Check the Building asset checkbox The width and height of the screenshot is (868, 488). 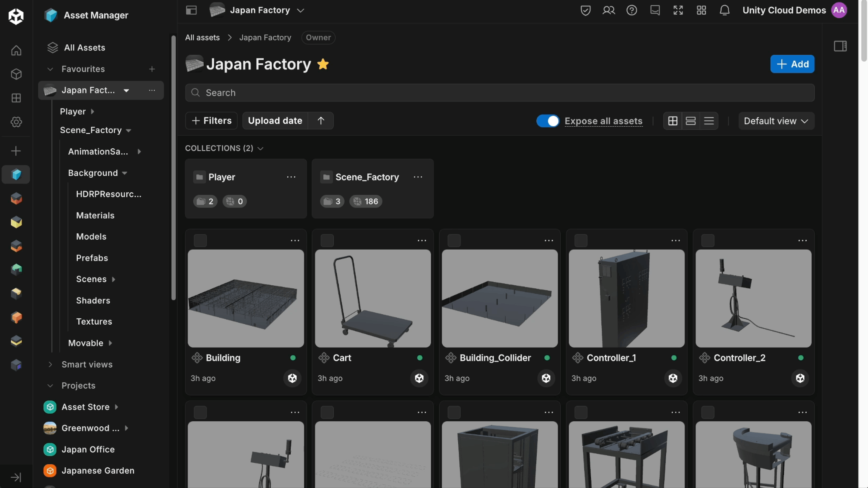click(200, 240)
